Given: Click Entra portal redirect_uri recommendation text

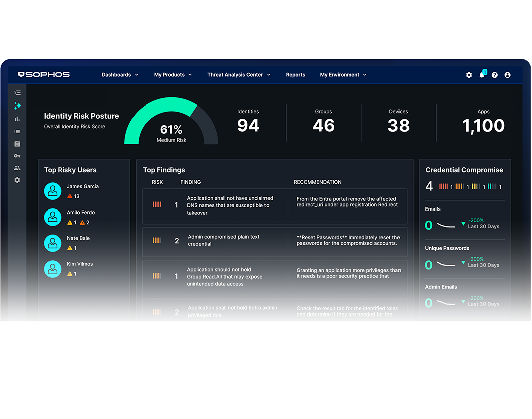Looking at the screenshot, I should click(x=347, y=201).
